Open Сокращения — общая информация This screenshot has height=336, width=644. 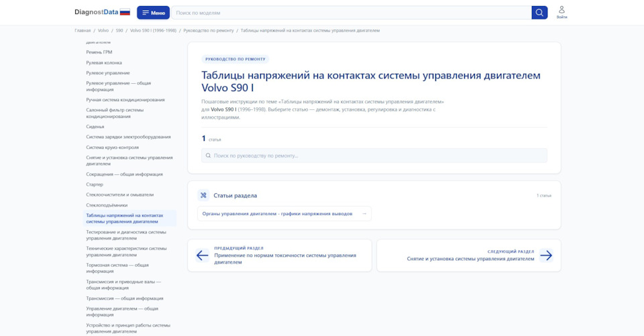pyautogui.click(x=125, y=174)
